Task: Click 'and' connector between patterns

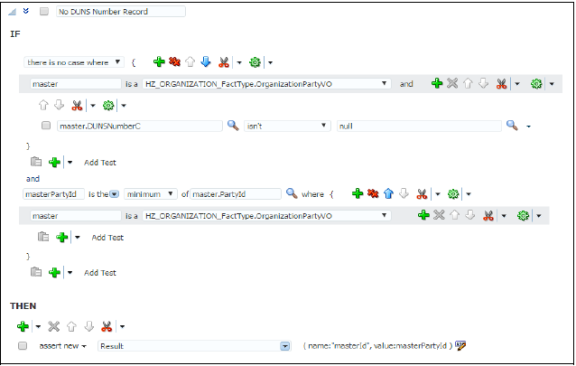Action: click(x=33, y=179)
